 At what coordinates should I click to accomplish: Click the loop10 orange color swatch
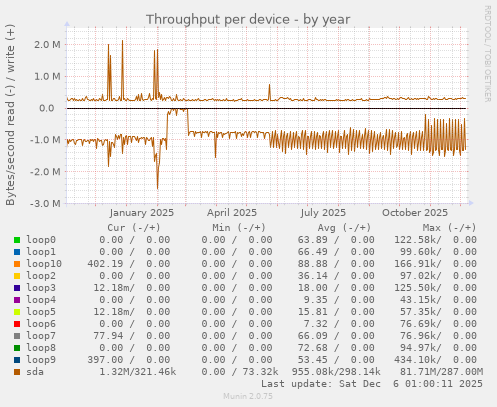tap(17, 264)
